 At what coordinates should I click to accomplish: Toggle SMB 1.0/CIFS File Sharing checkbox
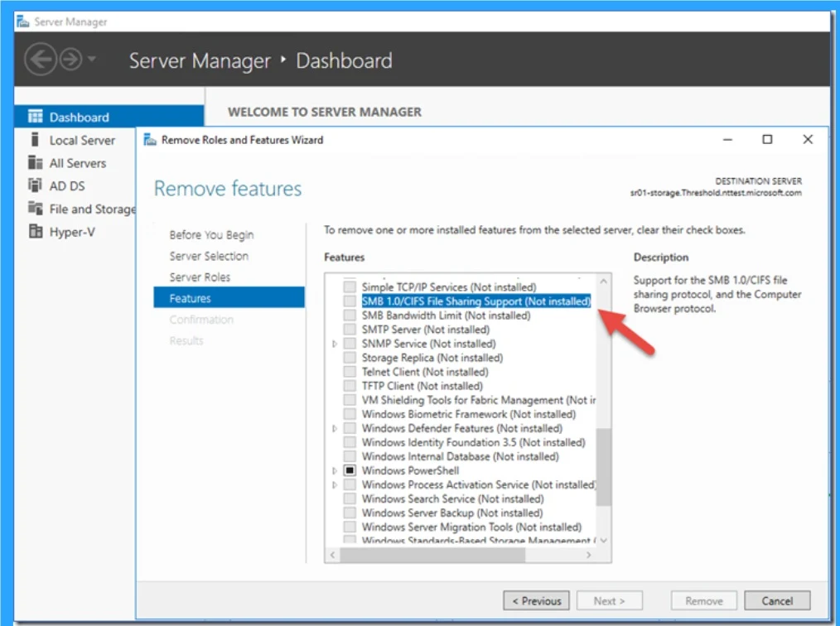350,301
